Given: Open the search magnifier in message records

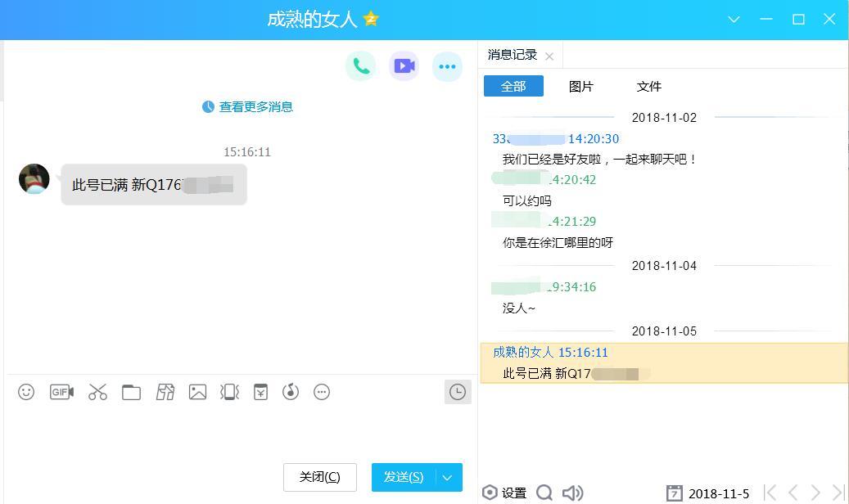Looking at the screenshot, I should [544, 493].
